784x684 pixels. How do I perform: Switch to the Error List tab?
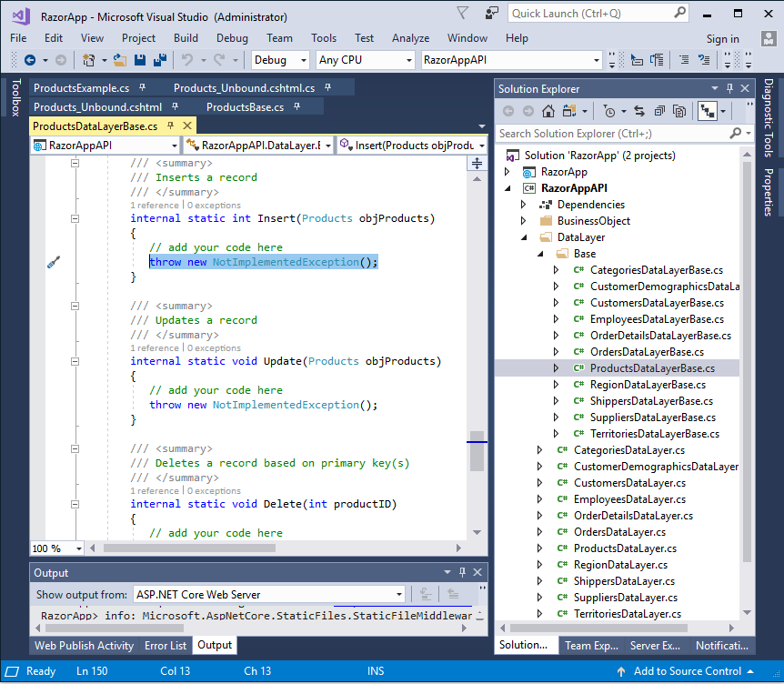tap(166, 646)
